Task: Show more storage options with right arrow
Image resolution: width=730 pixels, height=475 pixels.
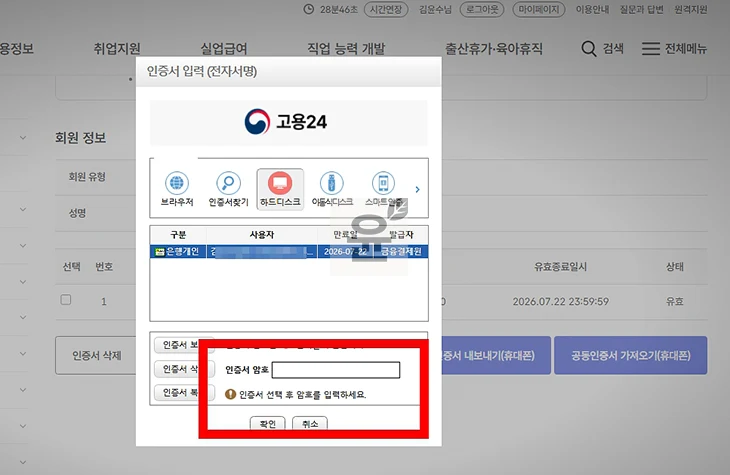Action: (417, 189)
